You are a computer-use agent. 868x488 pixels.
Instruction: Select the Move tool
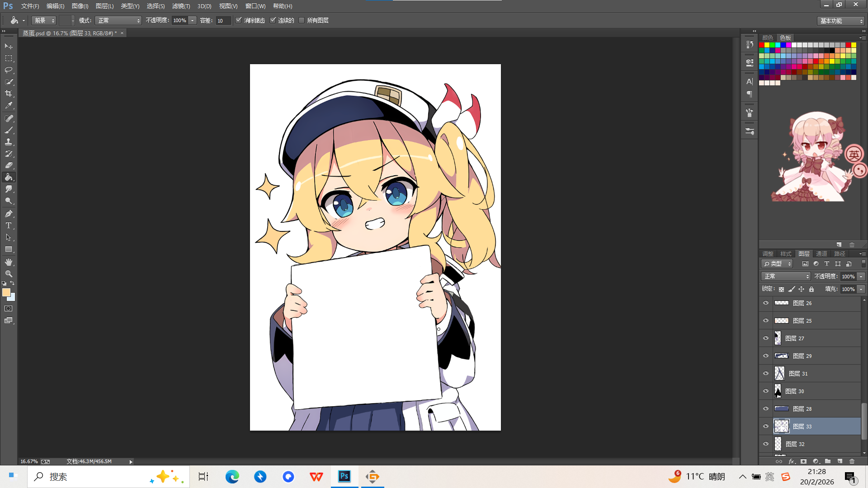(9, 46)
